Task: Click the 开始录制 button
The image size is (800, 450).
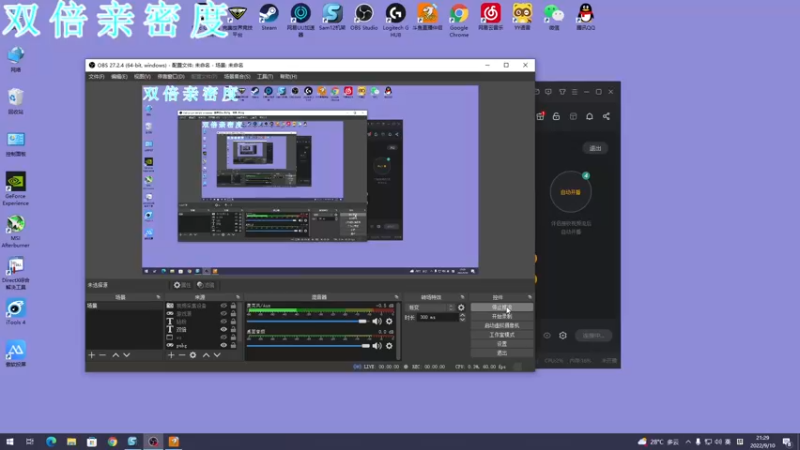Action: coord(502,316)
